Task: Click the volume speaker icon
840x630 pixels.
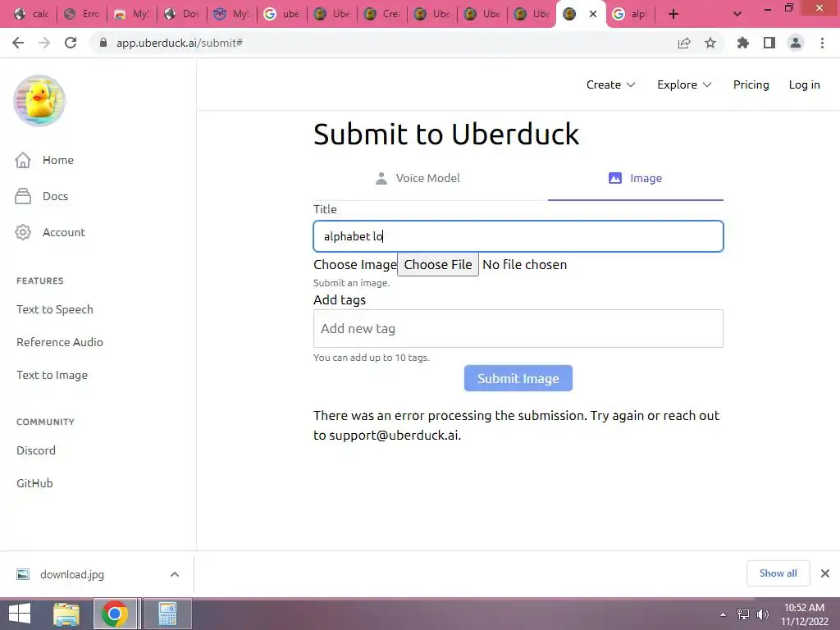Action: click(x=763, y=614)
